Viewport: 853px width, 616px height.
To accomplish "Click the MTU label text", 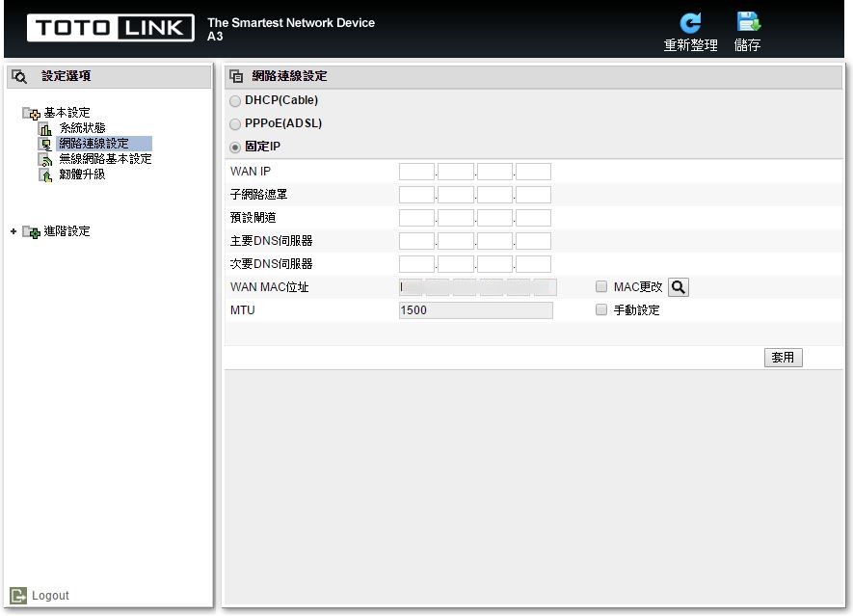I will click(x=243, y=310).
